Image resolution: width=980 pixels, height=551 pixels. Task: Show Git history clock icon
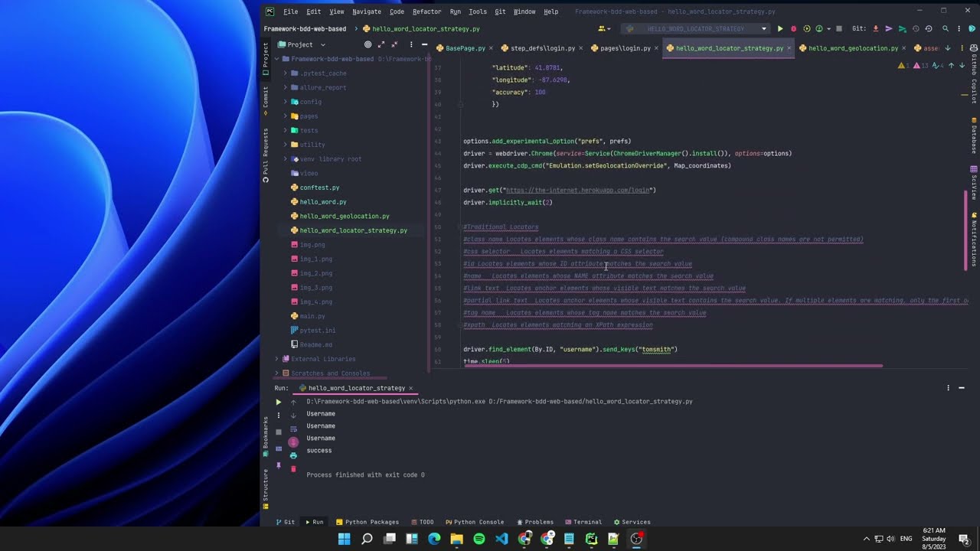tap(916, 28)
